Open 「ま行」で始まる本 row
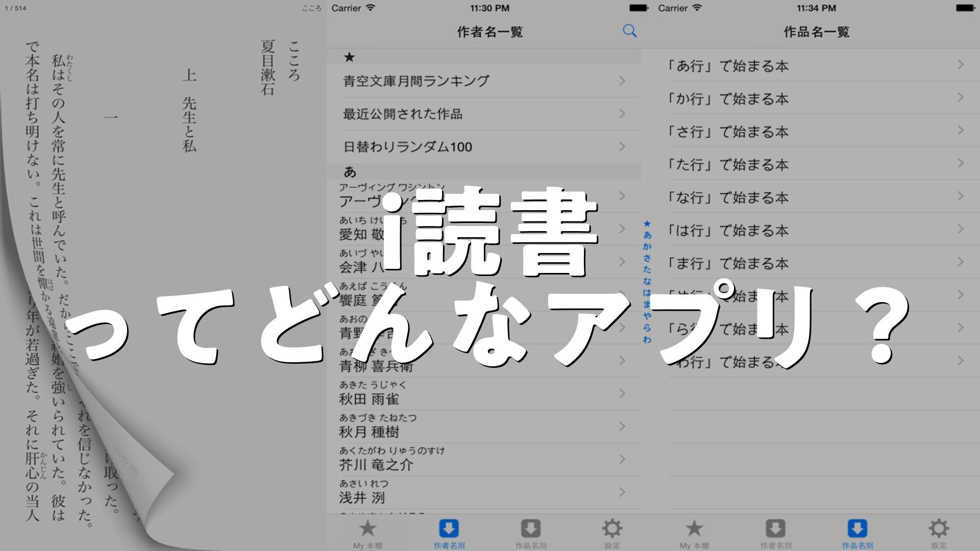The image size is (980, 551). [x=817, y=262]
